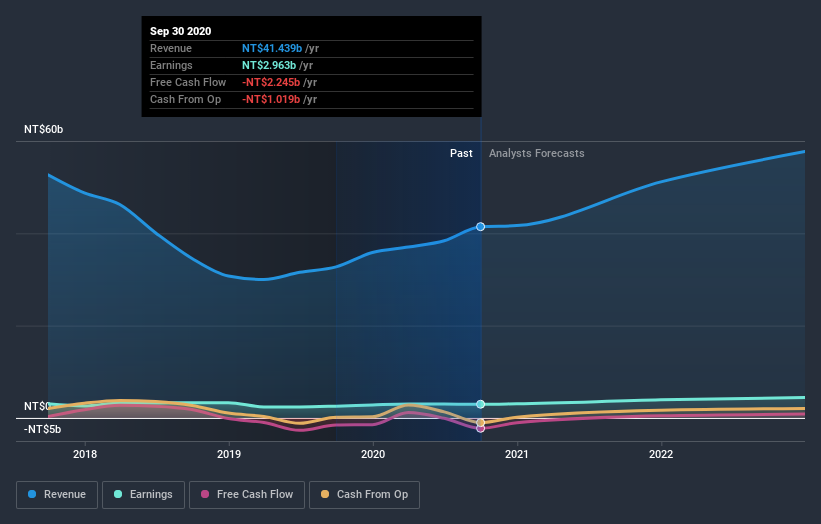Toggle the Cash From Op legend series

364,495
